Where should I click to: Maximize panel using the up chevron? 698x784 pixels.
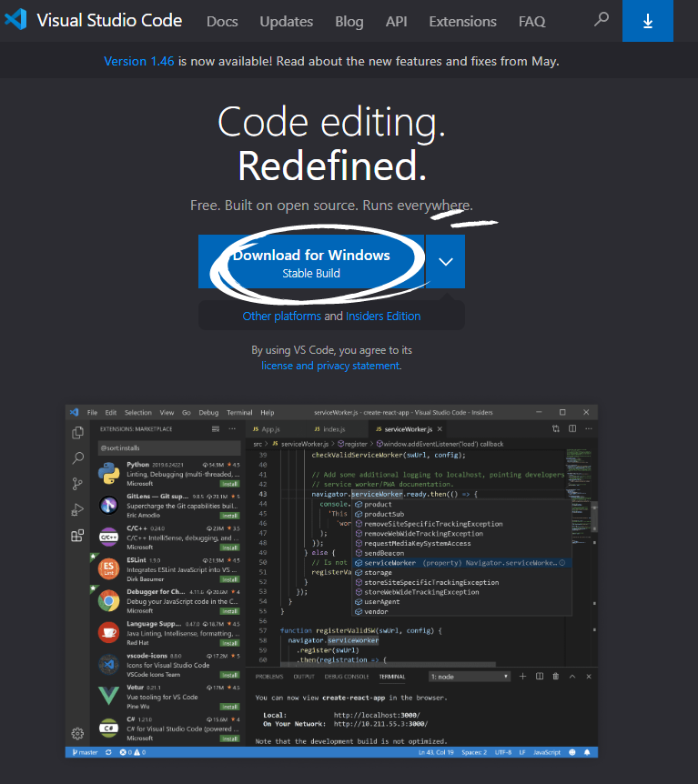(572, 676)
